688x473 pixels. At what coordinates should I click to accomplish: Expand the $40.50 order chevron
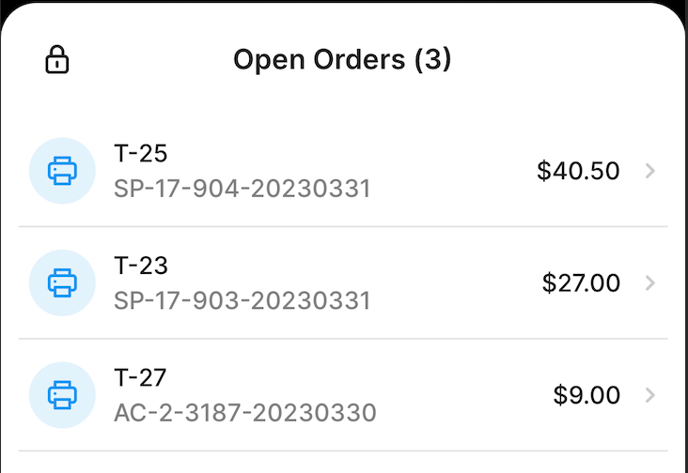coord(650,171)
